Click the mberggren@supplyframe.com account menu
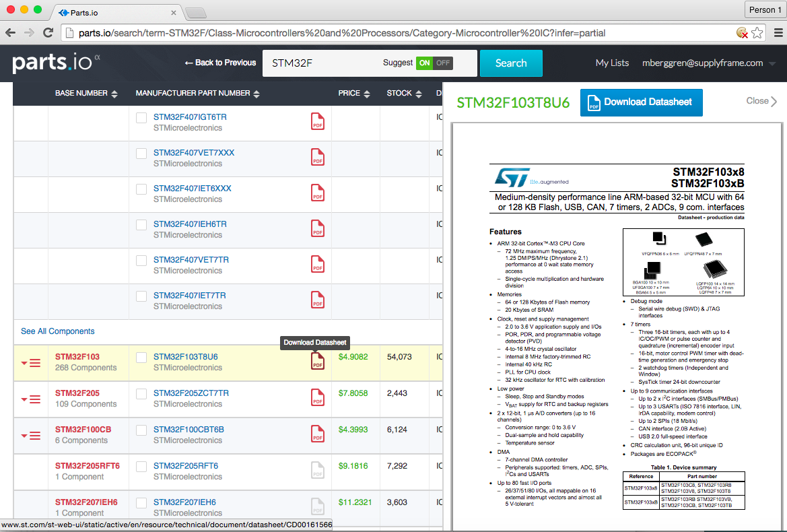The image size is (787, 532). tap(703, 63)
